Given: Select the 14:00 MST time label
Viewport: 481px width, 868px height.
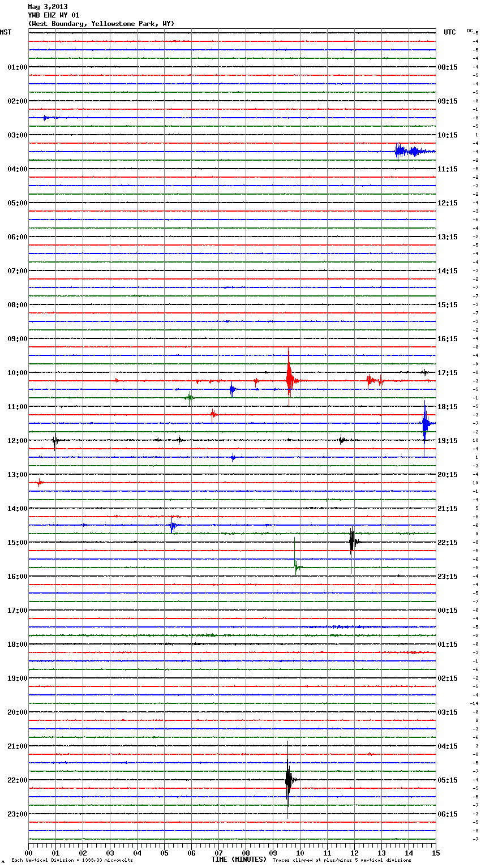Looking at the screenshot, I should pos(18,509).
